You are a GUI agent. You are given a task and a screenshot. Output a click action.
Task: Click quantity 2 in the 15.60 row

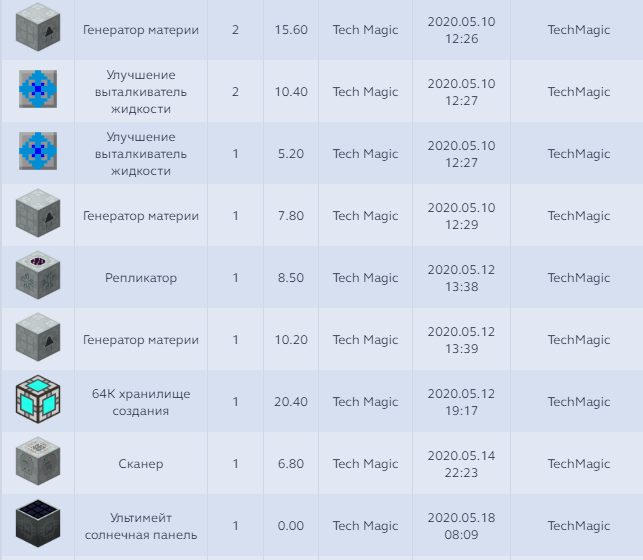coord(235,30)
